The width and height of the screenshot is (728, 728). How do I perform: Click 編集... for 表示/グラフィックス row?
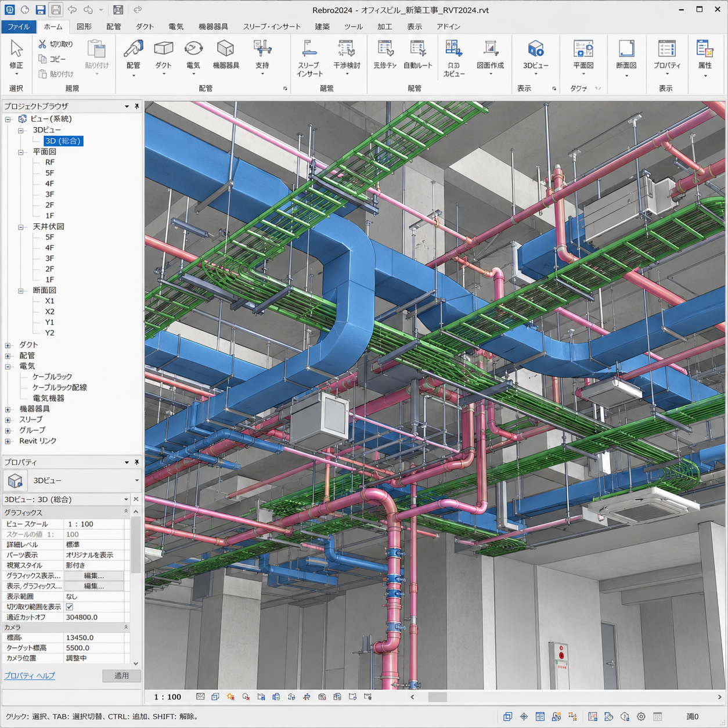[94, 586]
